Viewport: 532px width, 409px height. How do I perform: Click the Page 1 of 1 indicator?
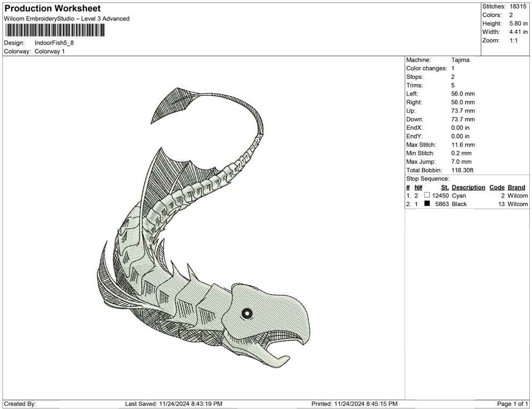[513, 404]
